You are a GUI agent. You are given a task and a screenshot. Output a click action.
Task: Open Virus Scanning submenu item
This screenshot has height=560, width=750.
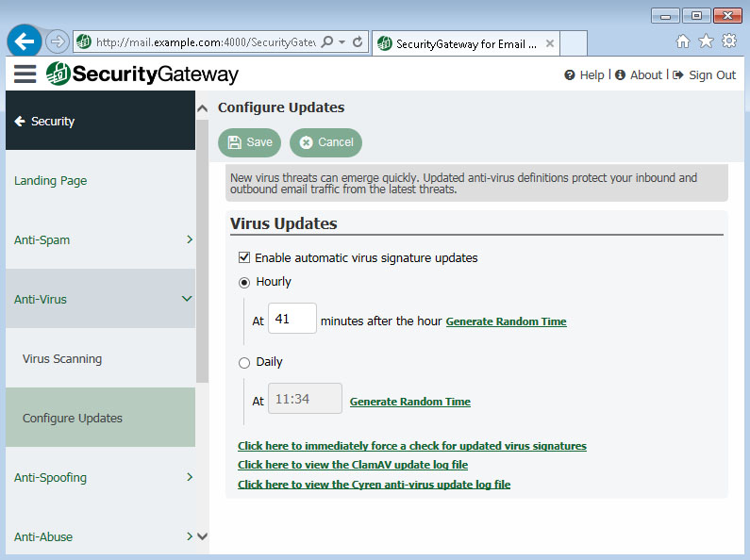pyautogui.click(x=100, y=358)
